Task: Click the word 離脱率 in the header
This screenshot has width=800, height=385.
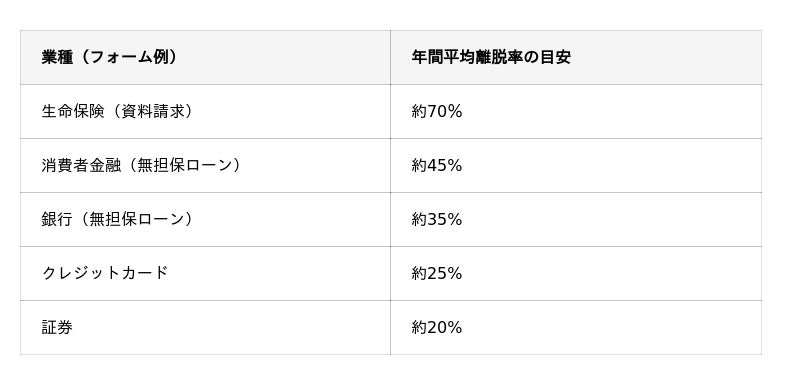Action: pyautogui.click(x=498, y=58)
